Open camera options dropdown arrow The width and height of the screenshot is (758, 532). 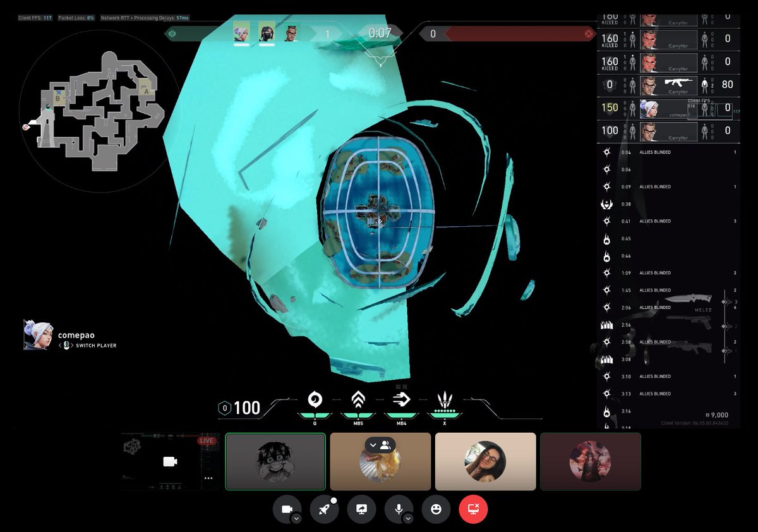(x=296, y=518)
